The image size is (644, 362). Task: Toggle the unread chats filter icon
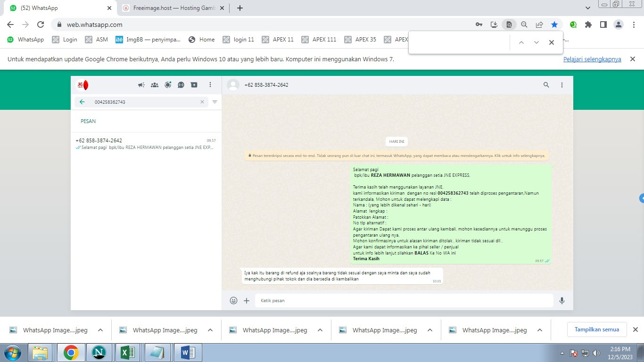[215, 102]
